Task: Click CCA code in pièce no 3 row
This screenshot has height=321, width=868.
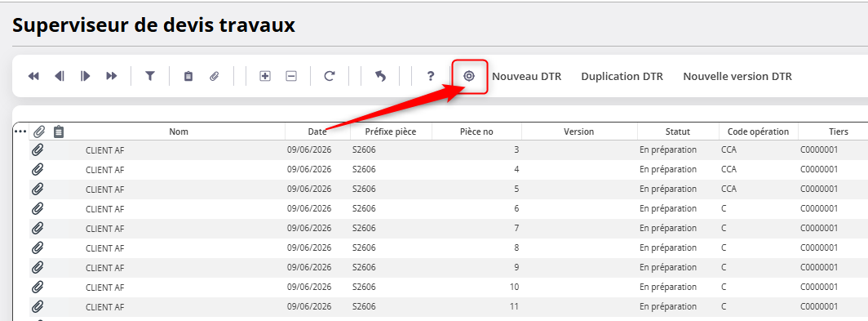Action: coord(729,149)
